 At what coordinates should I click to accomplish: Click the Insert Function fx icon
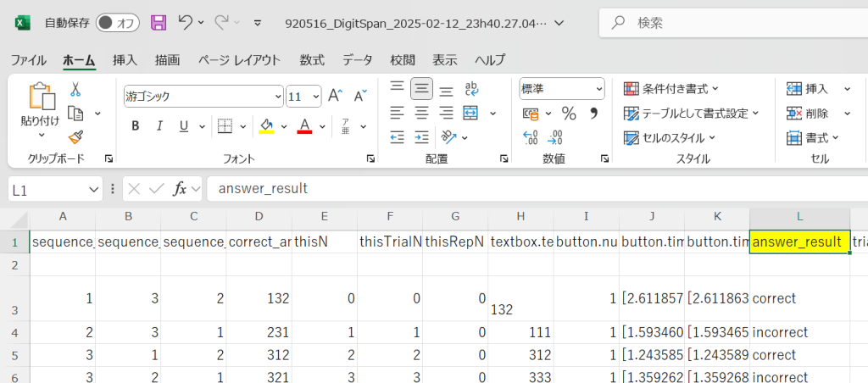coord(180,189)
